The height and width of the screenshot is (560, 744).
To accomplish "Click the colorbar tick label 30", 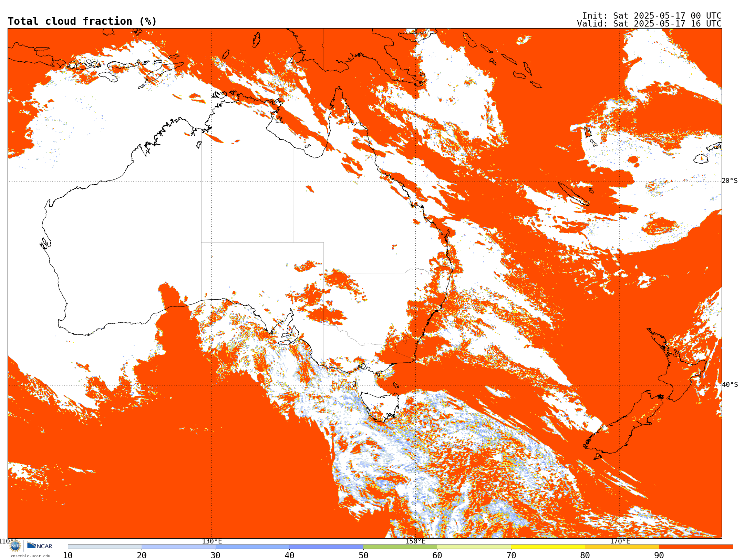I will [216, 556].
